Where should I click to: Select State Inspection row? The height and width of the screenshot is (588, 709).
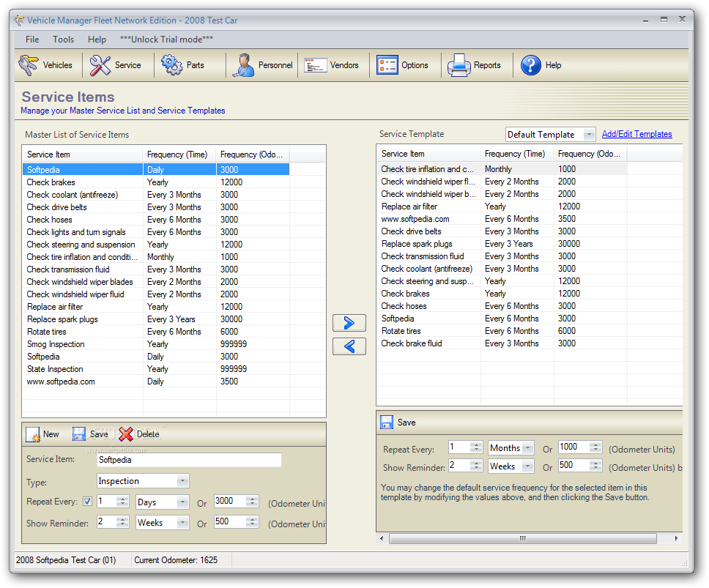pyautogui.click(x=156, y=369)
